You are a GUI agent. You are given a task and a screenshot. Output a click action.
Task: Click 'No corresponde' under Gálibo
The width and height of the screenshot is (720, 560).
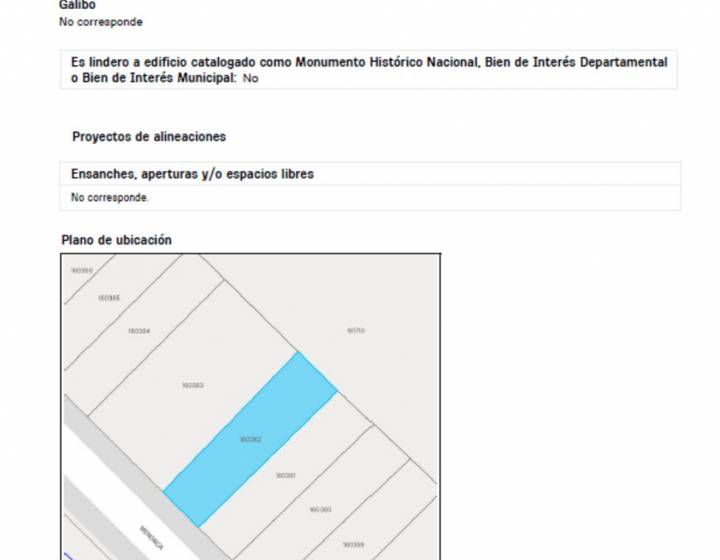[x=101, y=22]
